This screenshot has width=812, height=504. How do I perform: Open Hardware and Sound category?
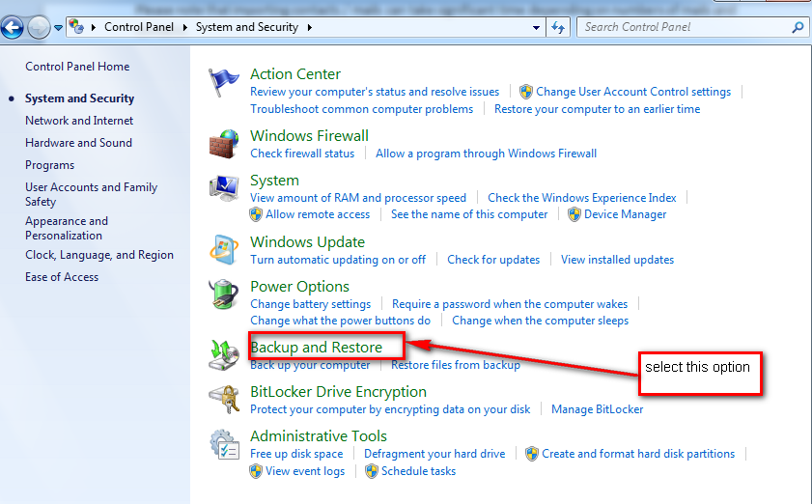pos(79,143)
